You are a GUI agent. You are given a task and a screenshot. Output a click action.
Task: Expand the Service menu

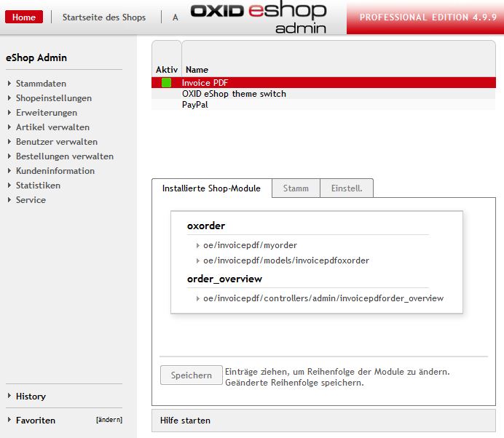tap(31, 200)
